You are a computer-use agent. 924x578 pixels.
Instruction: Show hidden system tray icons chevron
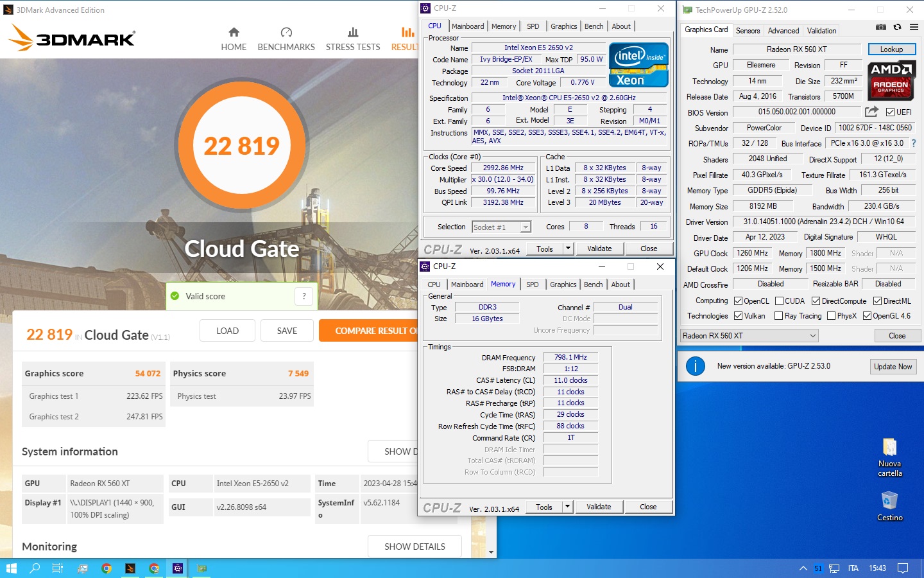(x=803, y=568)
